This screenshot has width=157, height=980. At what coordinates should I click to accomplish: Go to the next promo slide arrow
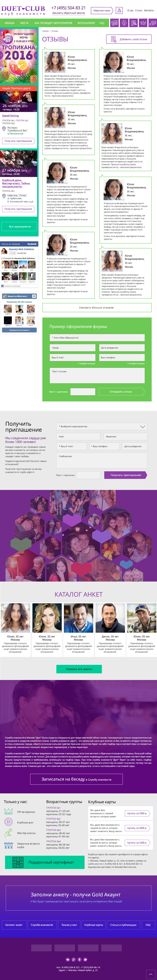pyautogui.click(x=35, y=55)
